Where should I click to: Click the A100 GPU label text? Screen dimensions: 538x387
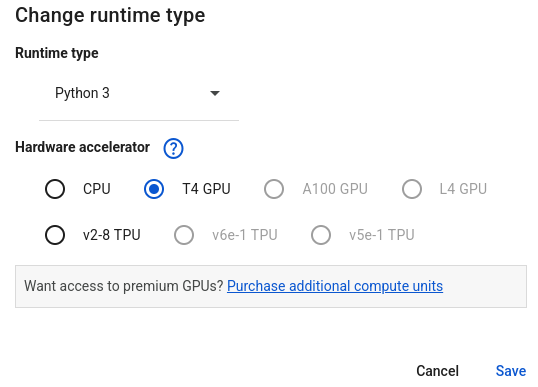point(335,189)
